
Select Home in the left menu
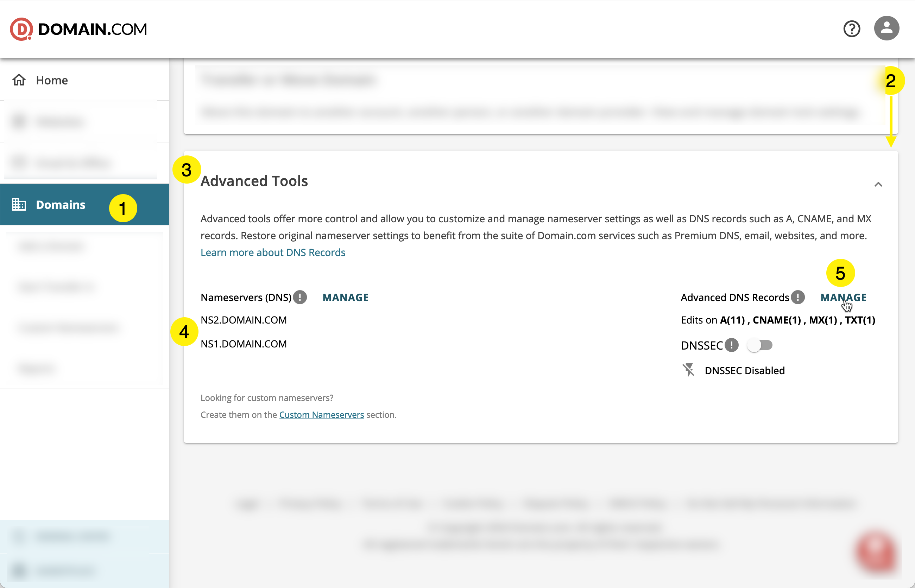coord(52,80)
